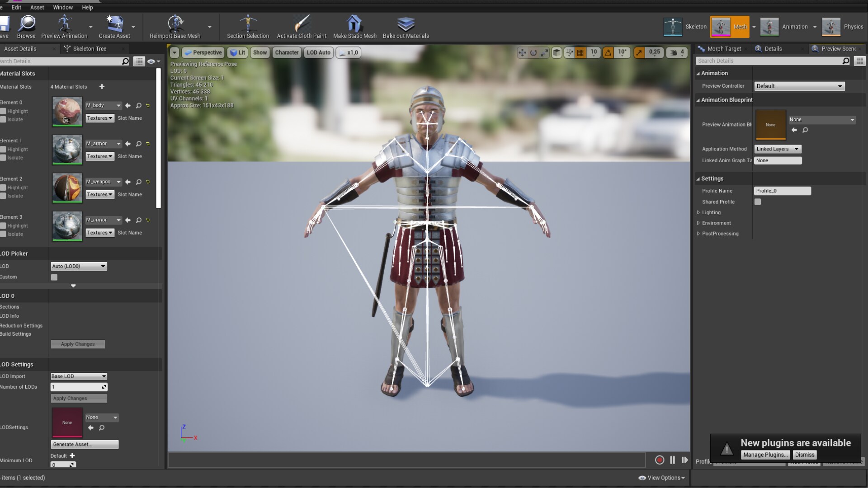
Task: Open Bake out Materials
Action: [x=406, y=26]
